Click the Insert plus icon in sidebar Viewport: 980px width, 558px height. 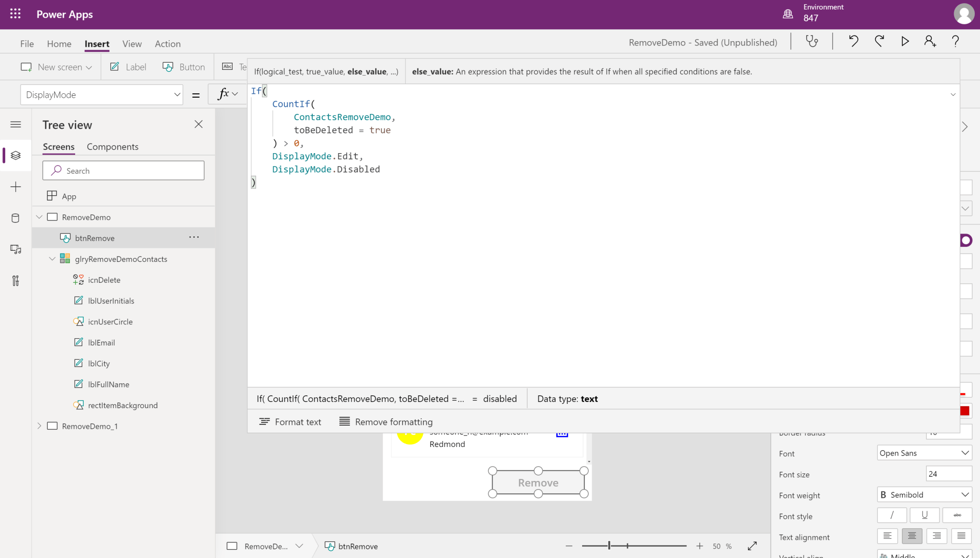15,187
